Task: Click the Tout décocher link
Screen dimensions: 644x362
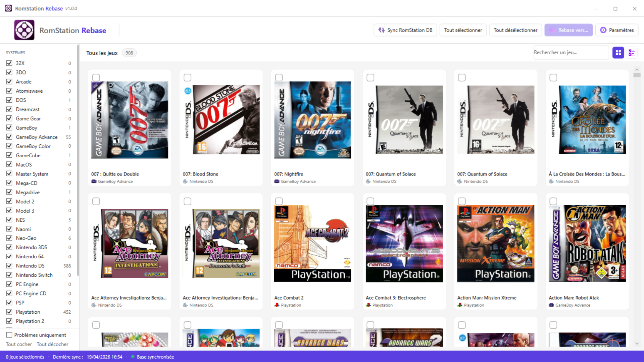Action: click(x=52, y=344)
